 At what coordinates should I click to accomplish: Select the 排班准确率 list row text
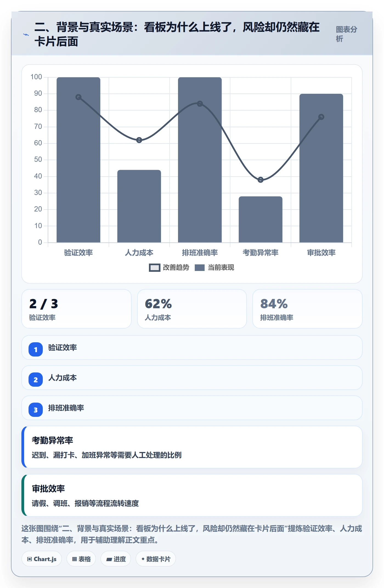(66, 408)
